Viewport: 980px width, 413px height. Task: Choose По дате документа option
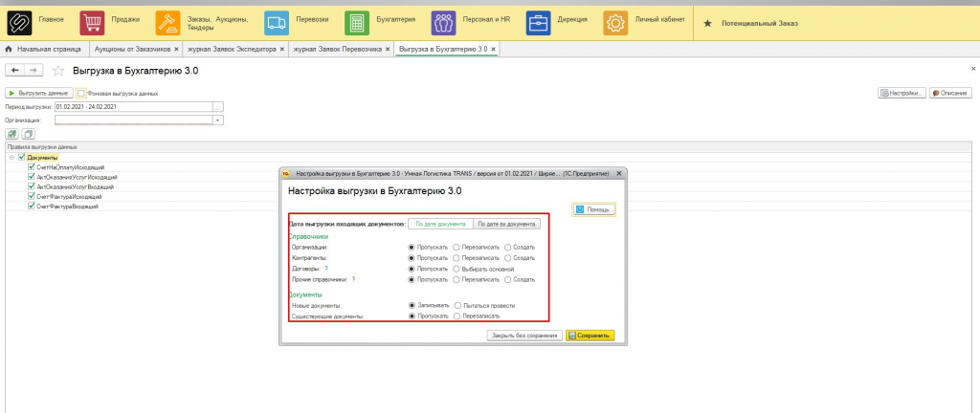440,224
